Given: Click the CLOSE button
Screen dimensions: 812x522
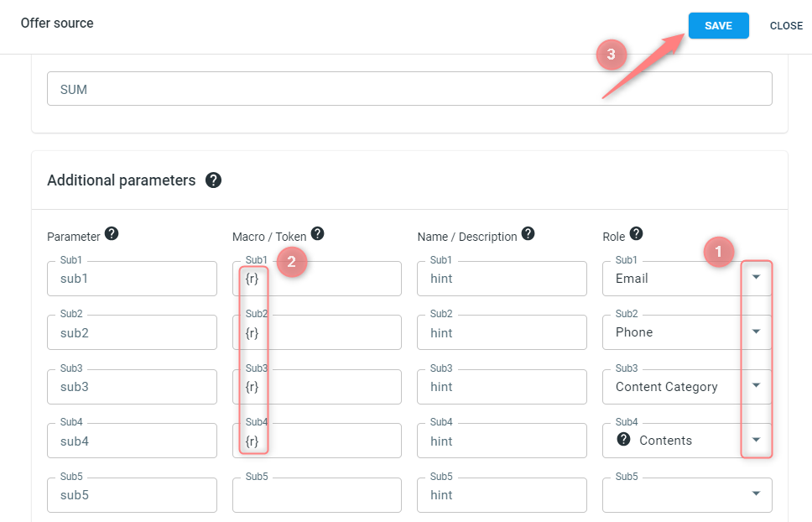Looking at the screenshot, I should pos(786,26).
